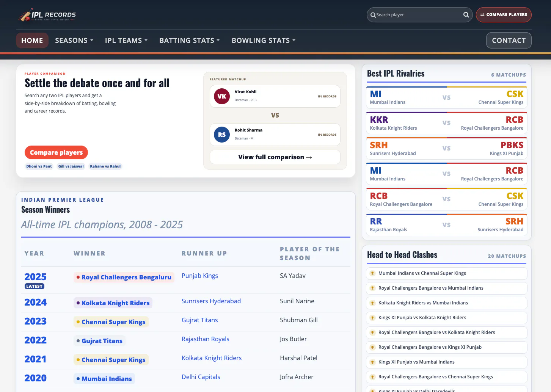Click winner Royal Challengers Bengaluru for 2025
This screenshot has height=392, width=551.
point(124,277)
